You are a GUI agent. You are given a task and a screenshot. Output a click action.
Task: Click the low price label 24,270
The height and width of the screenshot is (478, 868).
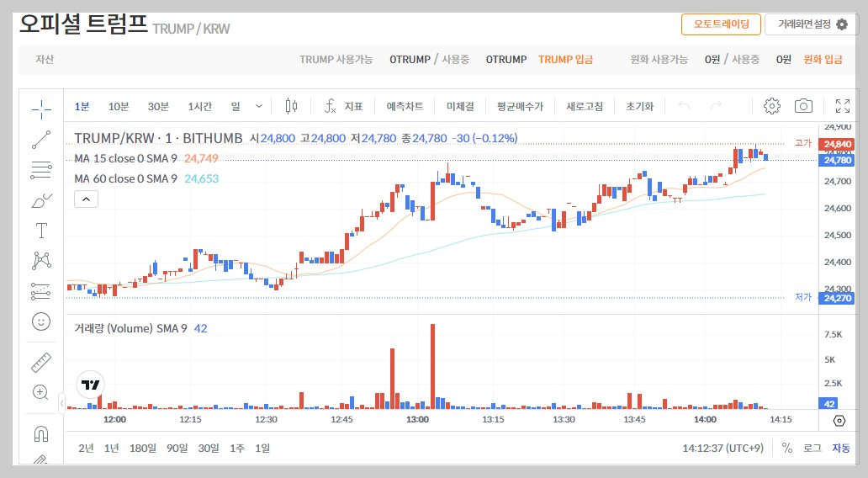point(838,298)
